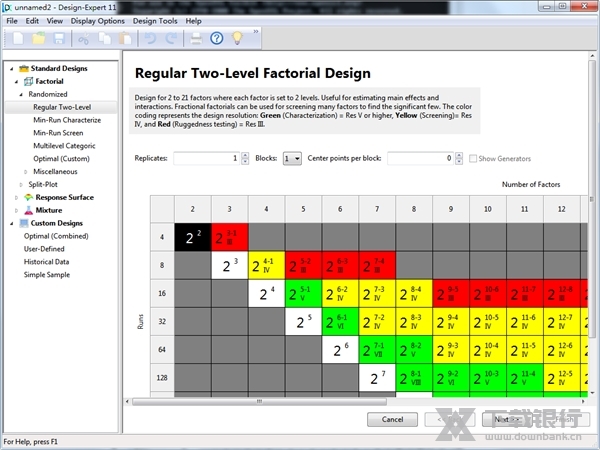Click the Paste clipboard toolbar icon
This screenshot has width=600, height=450.
pos(125,38)
